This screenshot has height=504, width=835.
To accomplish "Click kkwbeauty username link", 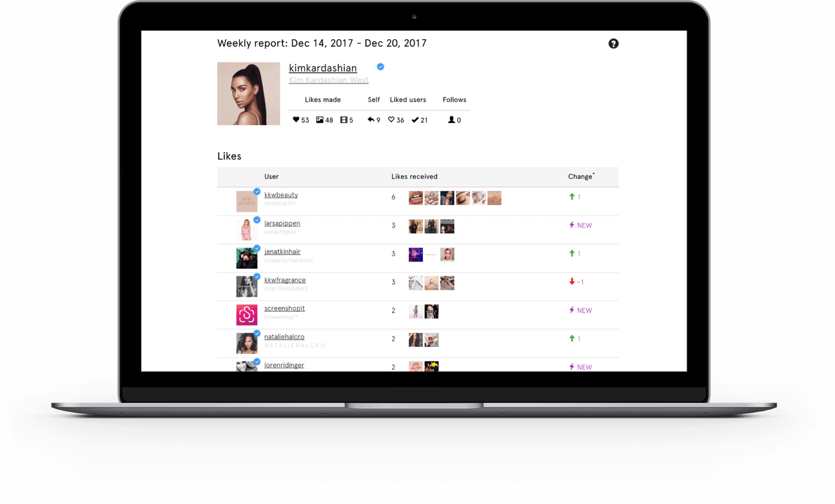I will pyautogui.click(x=280, y=194).
